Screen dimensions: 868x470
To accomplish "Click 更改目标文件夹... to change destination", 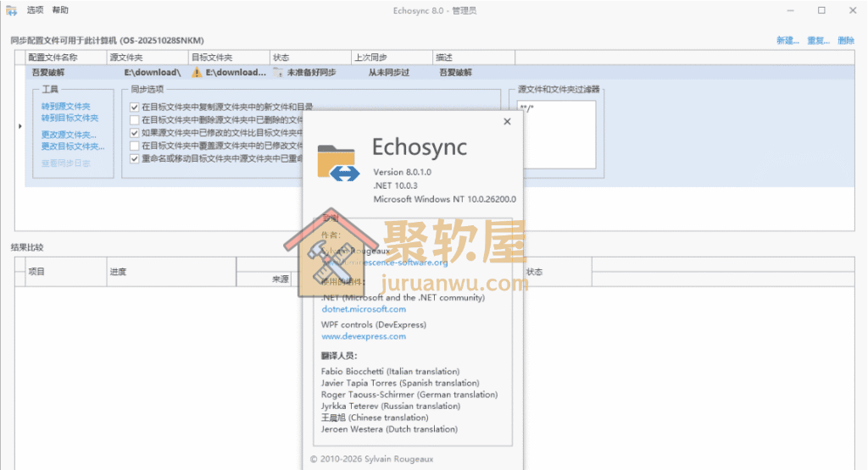I will click(73, 146).
